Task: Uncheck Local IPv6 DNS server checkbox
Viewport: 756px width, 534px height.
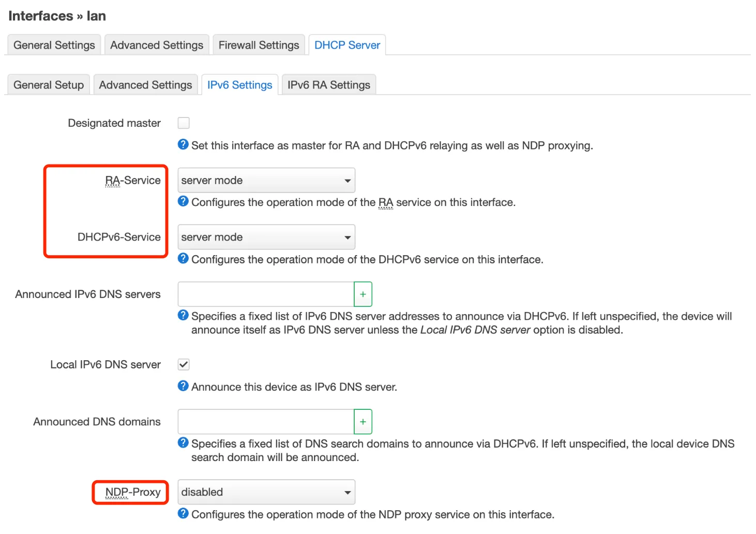Action: point(184,365)
